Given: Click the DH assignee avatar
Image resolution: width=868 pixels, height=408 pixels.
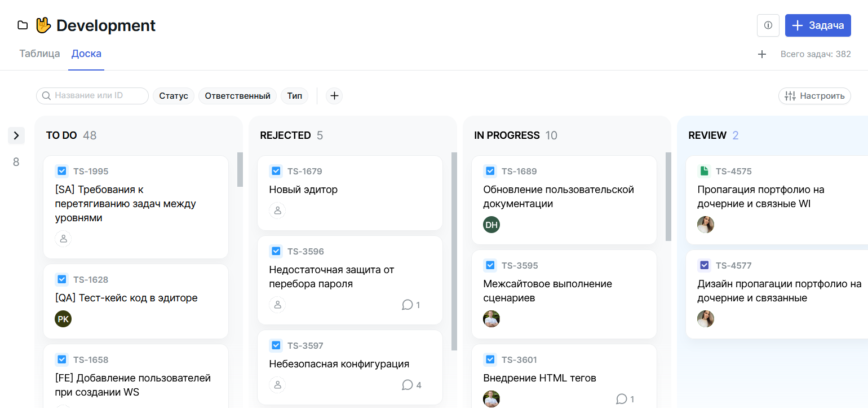Looking at the screenshot, I should [491, 225].
